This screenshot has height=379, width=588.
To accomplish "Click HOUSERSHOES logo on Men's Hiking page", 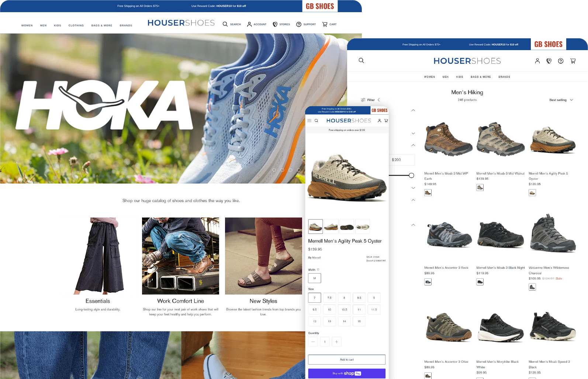I will [467, 61].
